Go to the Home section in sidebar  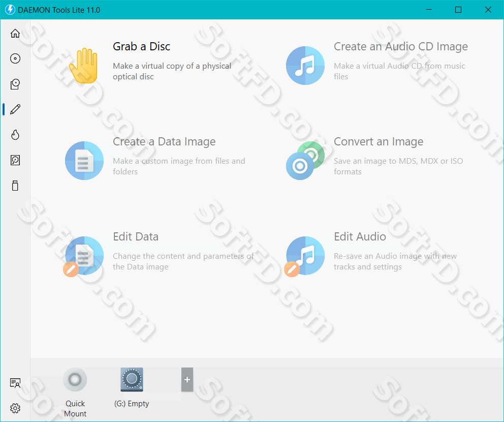(x=15, y=33)
